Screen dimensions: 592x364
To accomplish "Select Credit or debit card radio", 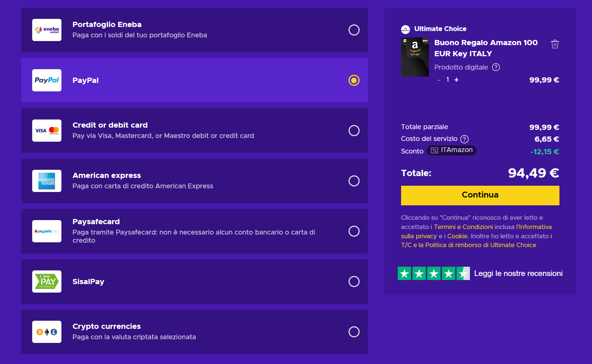I will pyautogui.click(x=354, y=131).
